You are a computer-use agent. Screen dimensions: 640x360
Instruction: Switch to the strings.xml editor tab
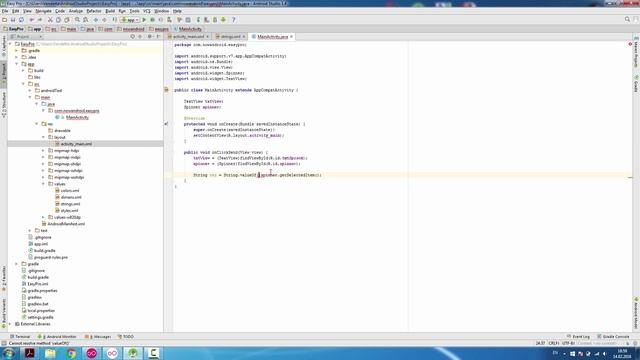point(231,37)
